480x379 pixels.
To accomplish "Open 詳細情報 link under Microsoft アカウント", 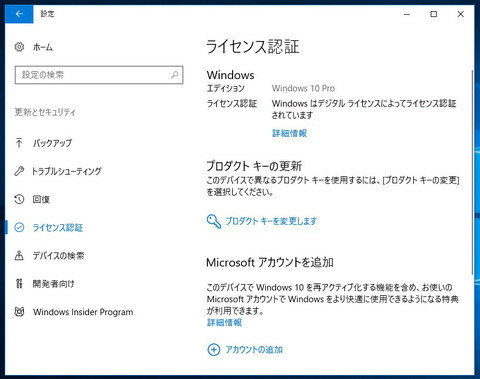I will coord(224,322).
